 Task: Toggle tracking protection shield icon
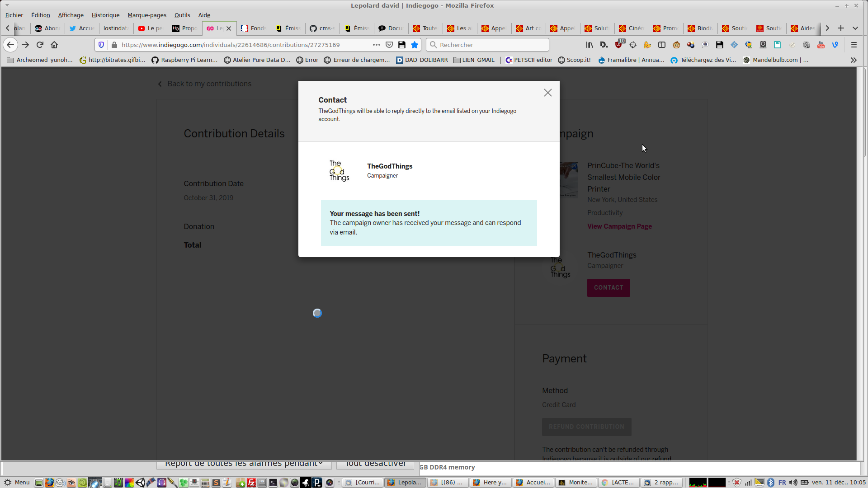point(101,45)
